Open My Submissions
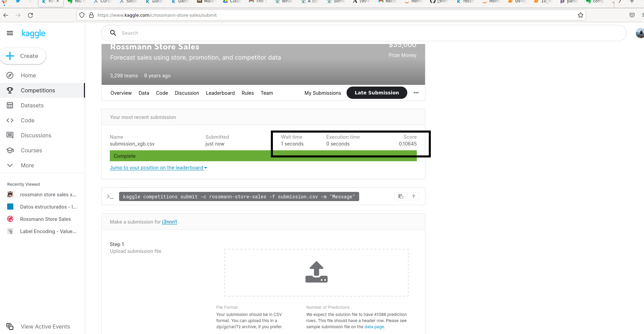The image size is (644, 334). (x=323, y=93)
